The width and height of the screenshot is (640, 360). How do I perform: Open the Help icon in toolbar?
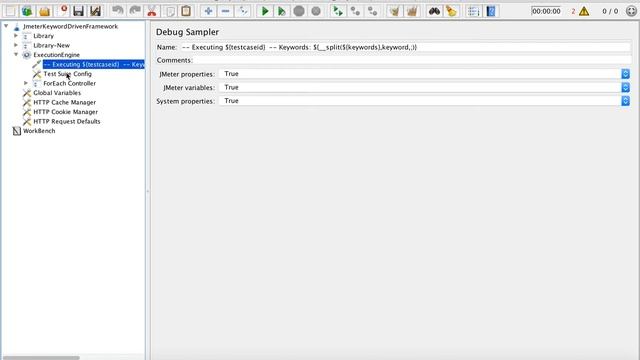click(x=491, y=11)
